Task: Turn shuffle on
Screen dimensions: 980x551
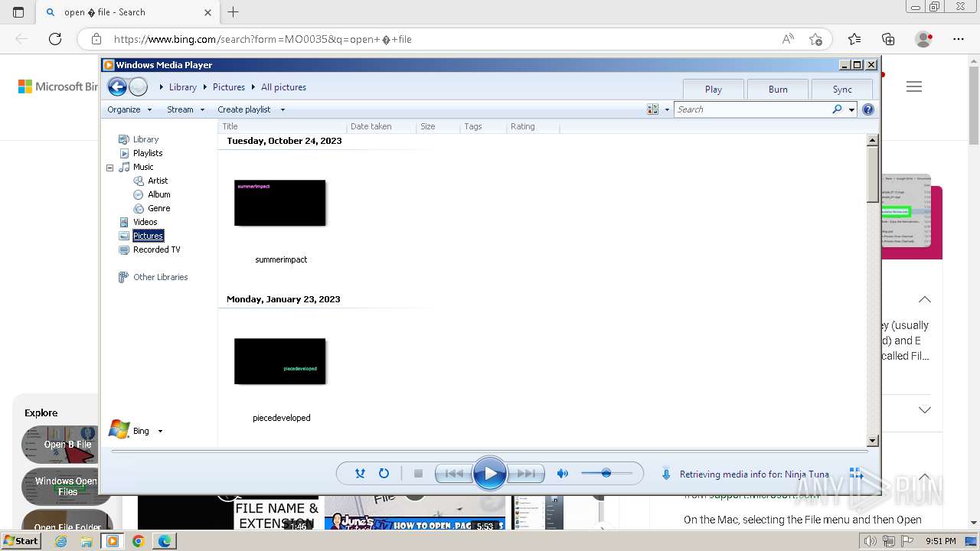Action: click(360, 474)
